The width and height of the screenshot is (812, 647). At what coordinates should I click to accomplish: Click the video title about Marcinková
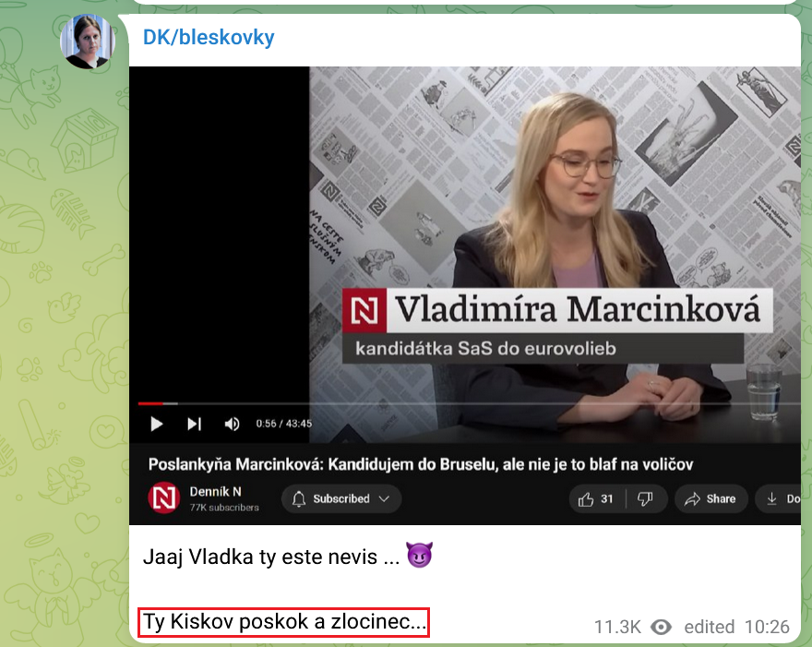pos(421,464)
